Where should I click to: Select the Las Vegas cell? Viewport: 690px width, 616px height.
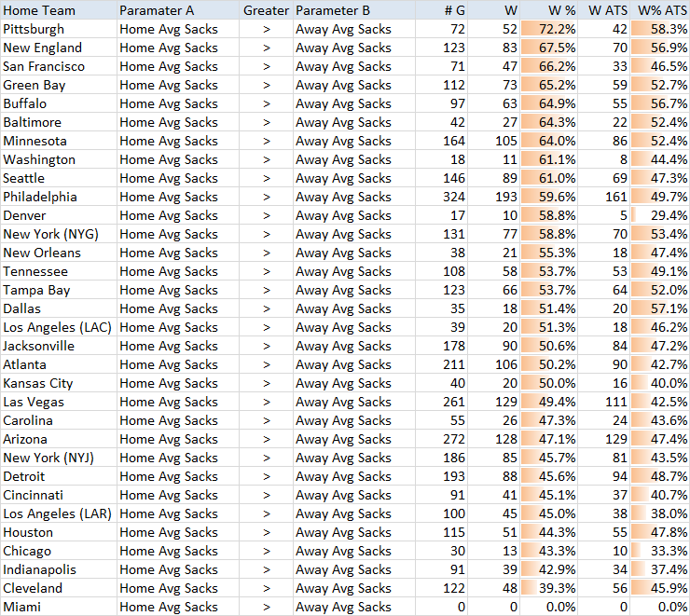point(59,402)
